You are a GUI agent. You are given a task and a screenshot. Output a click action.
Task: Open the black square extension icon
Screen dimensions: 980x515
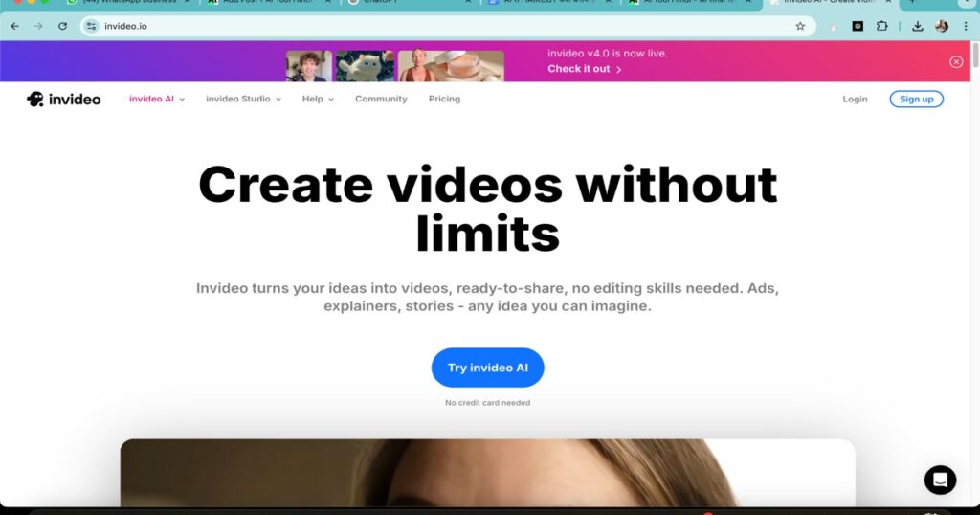click(857, 26)
